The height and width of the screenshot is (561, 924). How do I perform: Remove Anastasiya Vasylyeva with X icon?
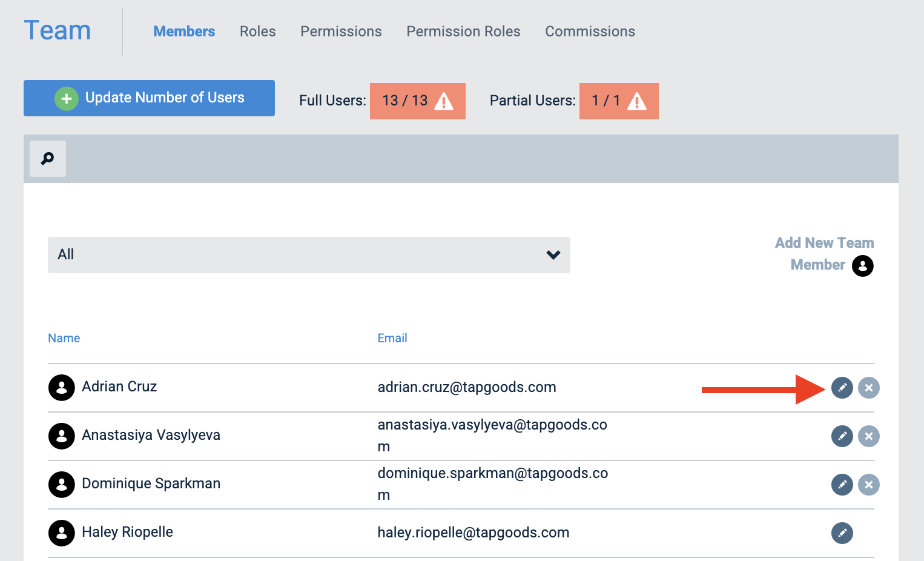click(x=868, y=436)
